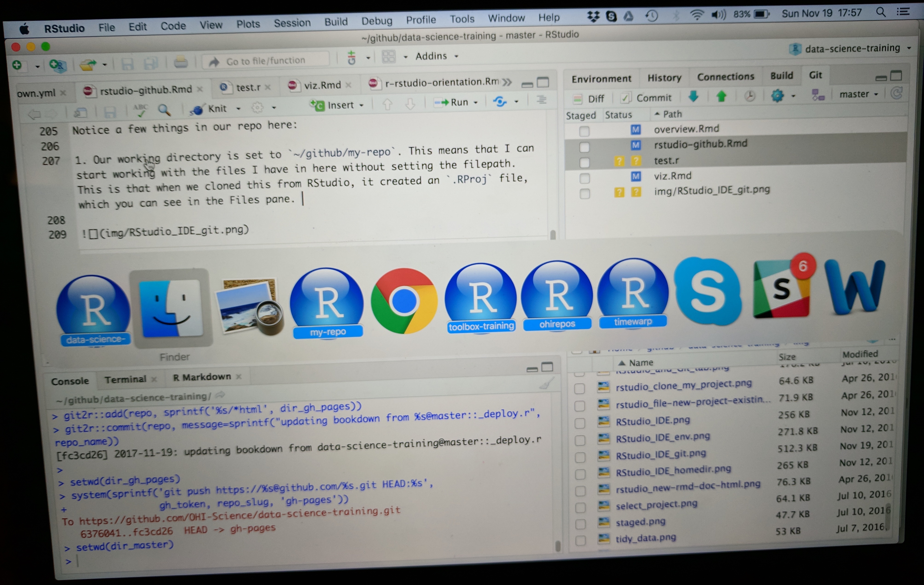924x585 pixels.
Task: Click the Diff icon in Git pane
Action: pos(577,100)
